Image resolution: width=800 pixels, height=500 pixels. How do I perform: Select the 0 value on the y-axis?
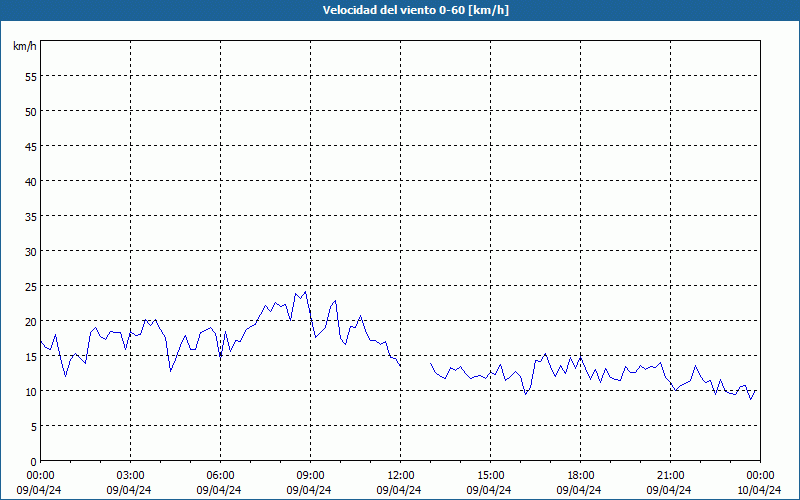coord(34,462)
